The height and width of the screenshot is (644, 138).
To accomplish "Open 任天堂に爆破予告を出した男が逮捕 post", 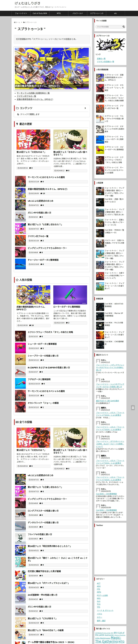I will (44, 571).
